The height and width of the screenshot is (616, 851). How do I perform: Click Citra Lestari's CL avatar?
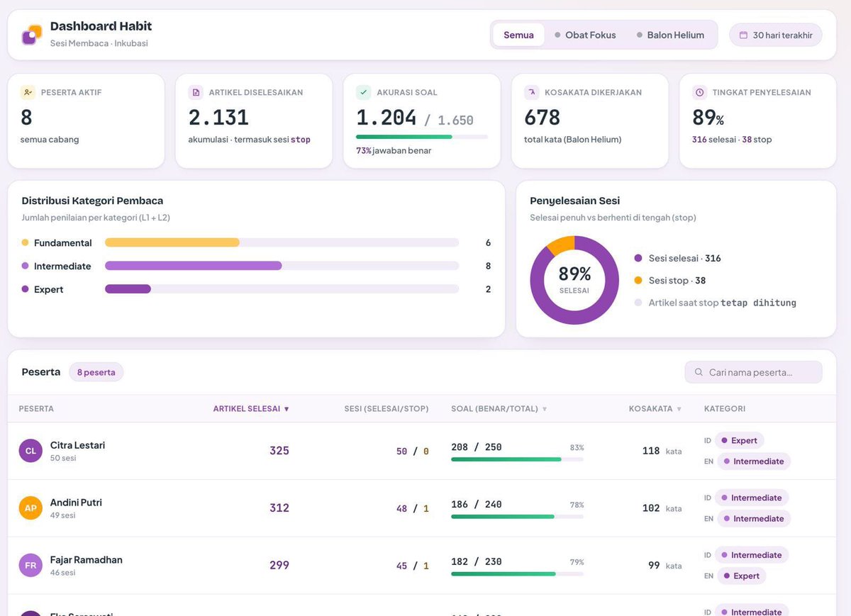tap(30, 451)
